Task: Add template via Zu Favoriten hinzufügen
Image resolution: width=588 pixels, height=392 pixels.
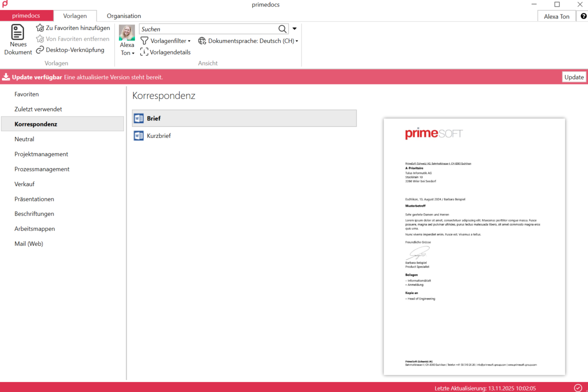Action: click(x=73, y=28)
